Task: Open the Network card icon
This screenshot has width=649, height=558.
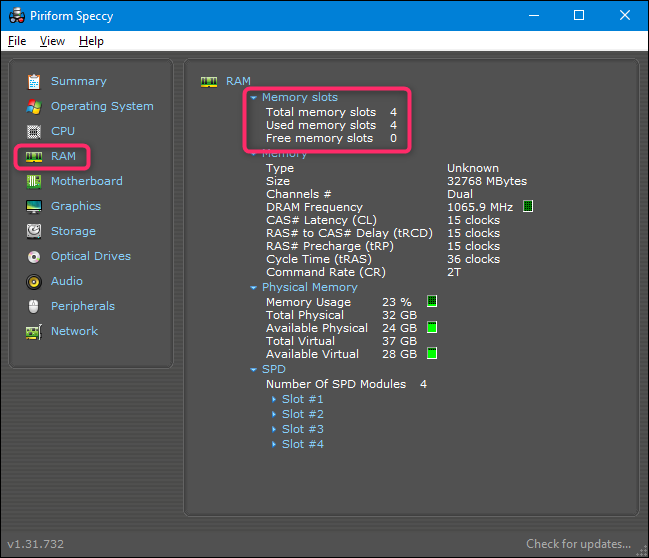Action: [34, 331]
